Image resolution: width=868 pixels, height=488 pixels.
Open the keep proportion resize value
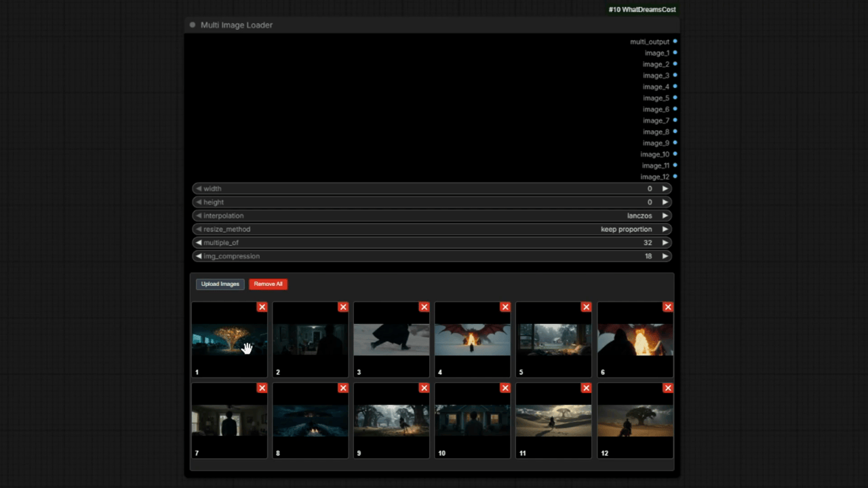click(627, 229)
